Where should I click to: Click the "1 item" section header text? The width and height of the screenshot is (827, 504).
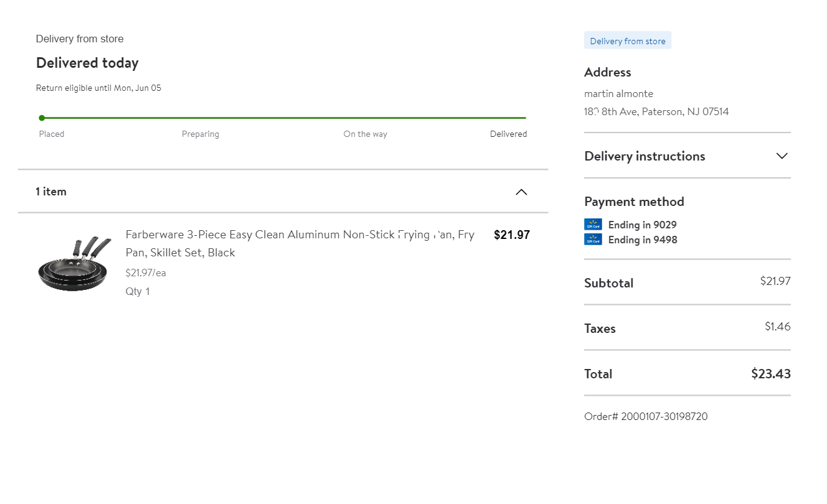pyautogui.click(x=51, y=192)
